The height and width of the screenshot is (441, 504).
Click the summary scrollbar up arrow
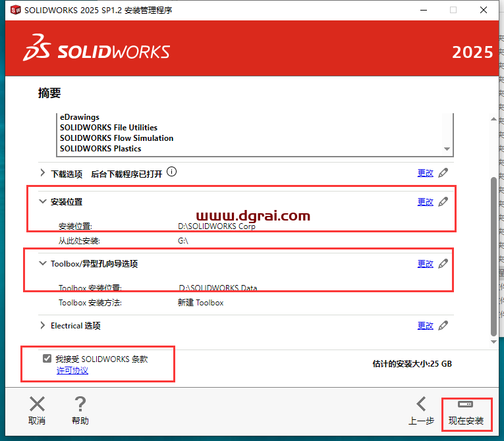[493, 119]
